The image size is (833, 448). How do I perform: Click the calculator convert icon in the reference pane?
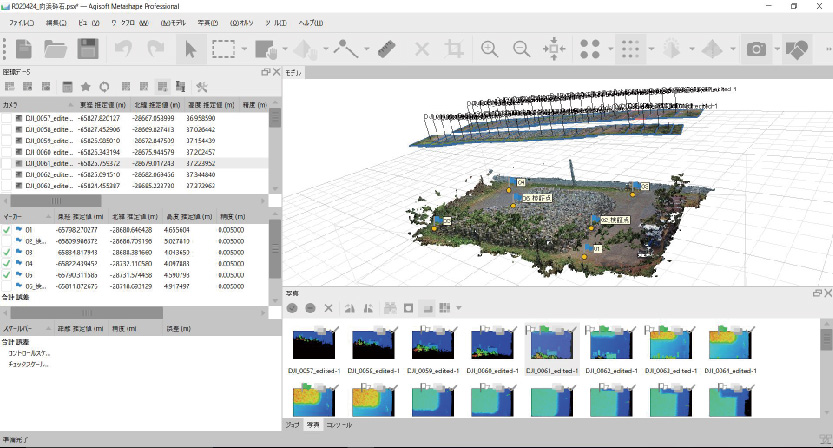tap(67, 87)
